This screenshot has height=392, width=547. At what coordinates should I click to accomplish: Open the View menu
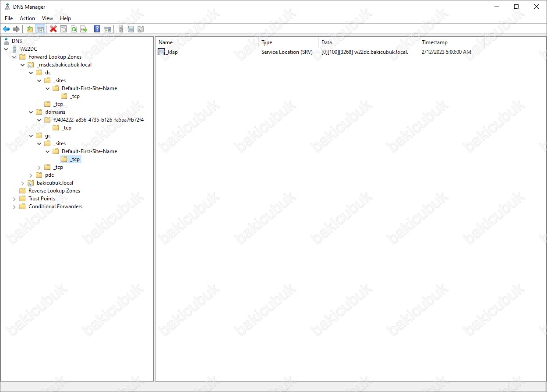click(x=47, y=18)
